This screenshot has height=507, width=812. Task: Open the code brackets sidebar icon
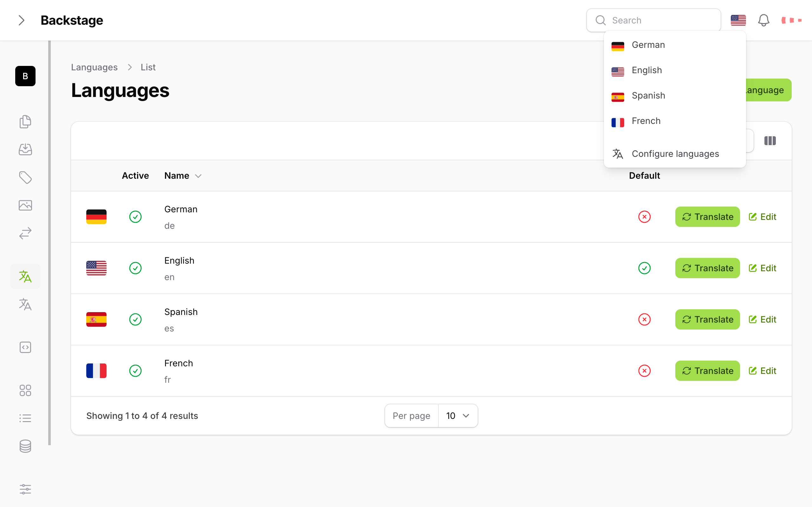point(25,347)
